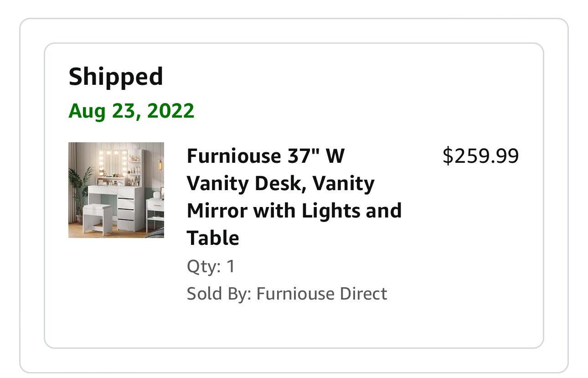Click the $259.99 item price
The image size is (588, 378).
pos(480,156)
